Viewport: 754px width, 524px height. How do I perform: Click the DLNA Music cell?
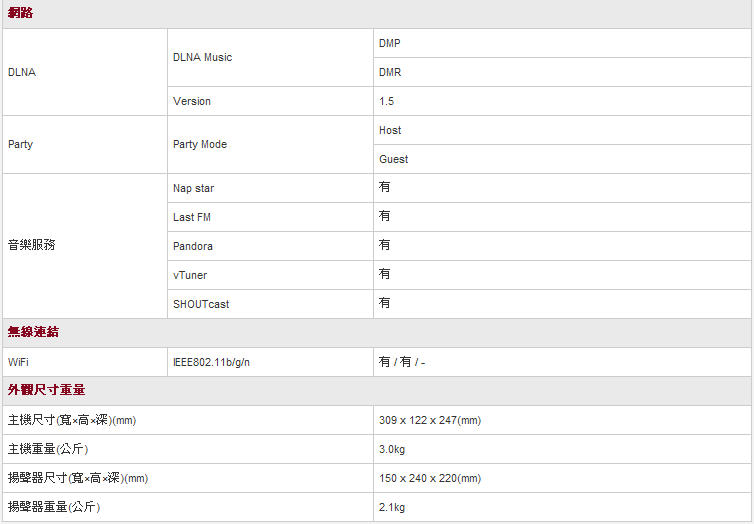point(202,58)
